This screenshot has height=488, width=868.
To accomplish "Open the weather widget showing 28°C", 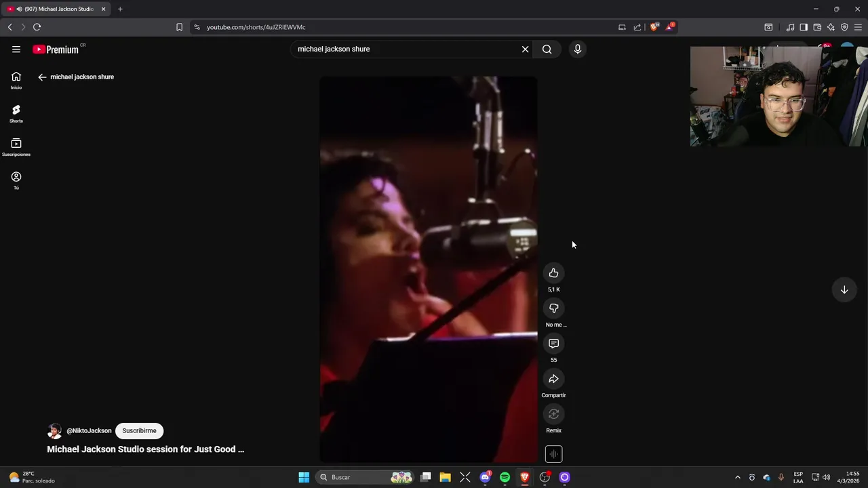I will pyautogui.click(x=31, y=477).
